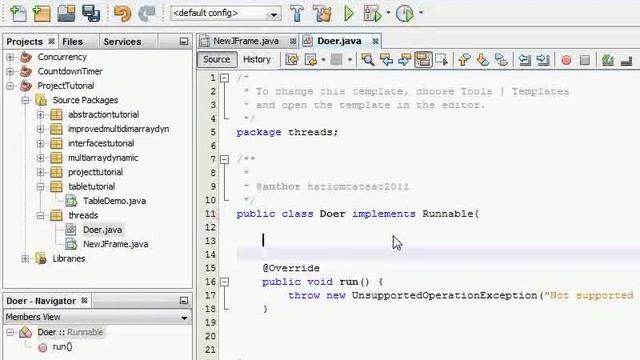Toggle Bookmark icon in editor toolbar

click(x=501, y=60)
